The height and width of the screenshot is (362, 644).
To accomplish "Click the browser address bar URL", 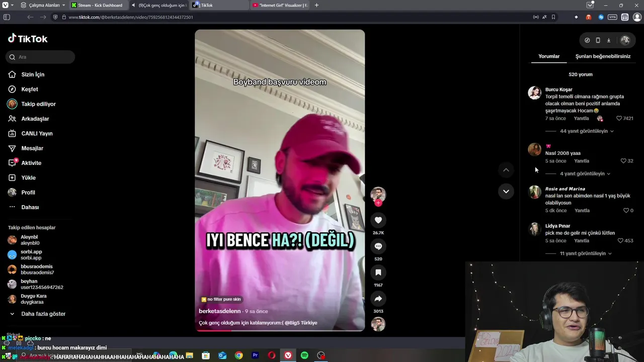I will pyautogui.click(x=131, y=17).
